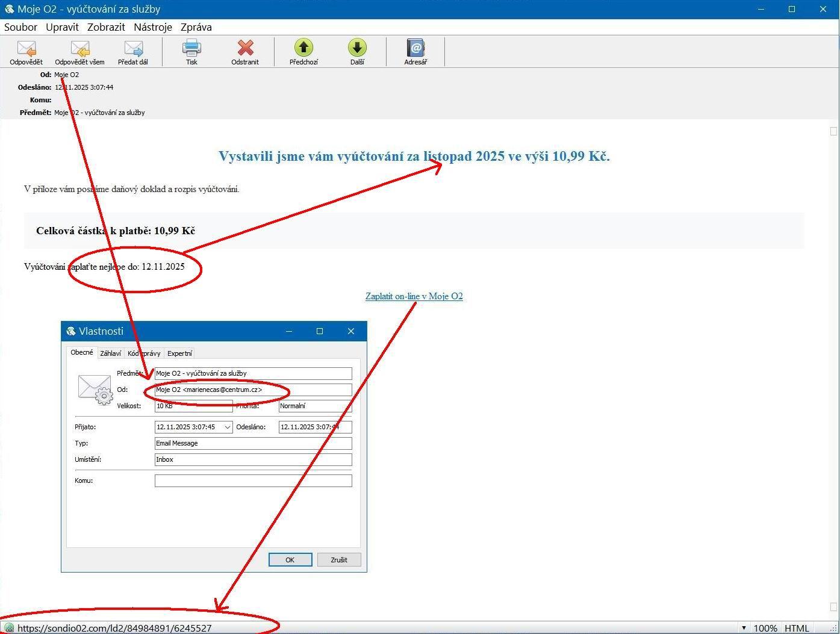Expand the Přijato date dropdown

point(228,427)
